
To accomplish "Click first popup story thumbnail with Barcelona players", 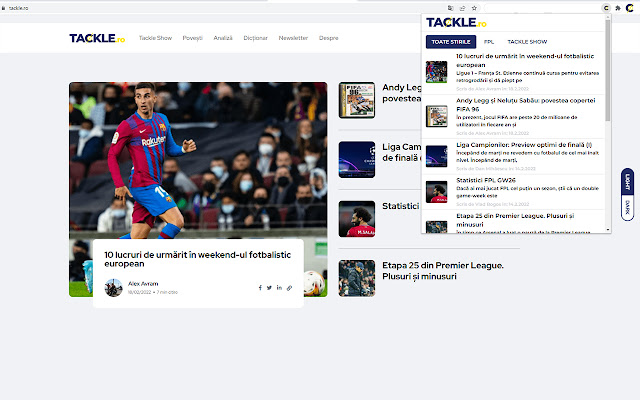I will [x=436, y=72].
